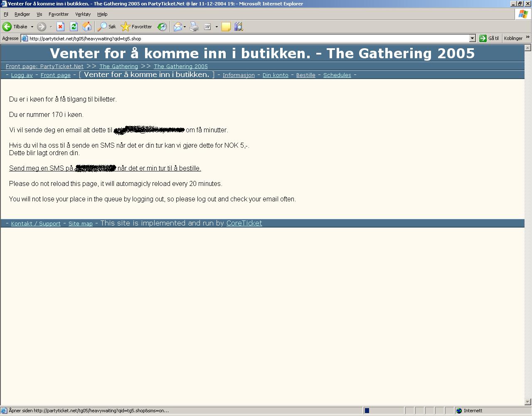Click the page icon in the address bar

point(25,38)
